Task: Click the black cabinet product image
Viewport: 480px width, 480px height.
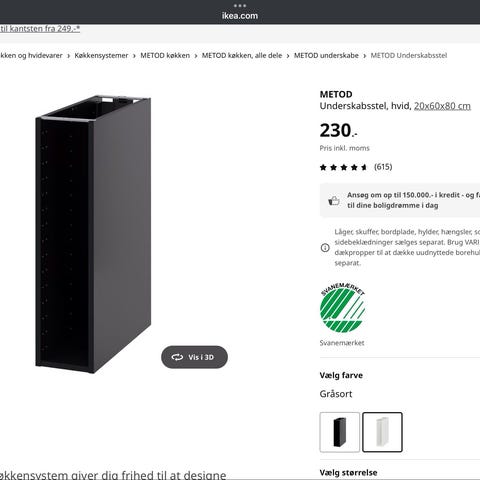Action: pos(93,234)
